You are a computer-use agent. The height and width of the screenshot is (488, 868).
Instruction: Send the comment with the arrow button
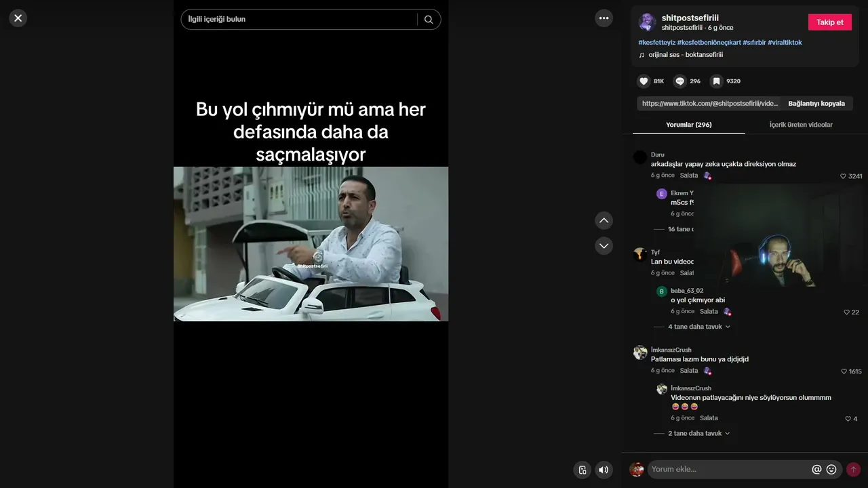click(x=853, y=470)
